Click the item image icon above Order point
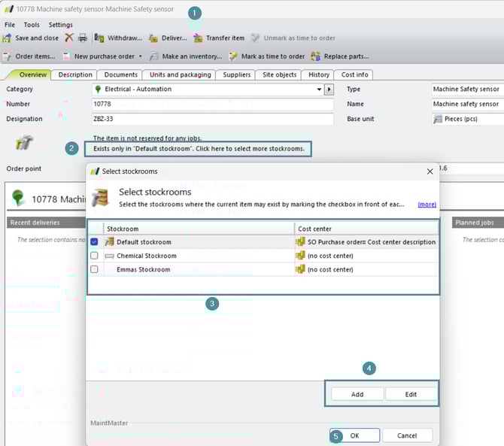Viewport: 504px width, 446px height. (x=24, y=143)
